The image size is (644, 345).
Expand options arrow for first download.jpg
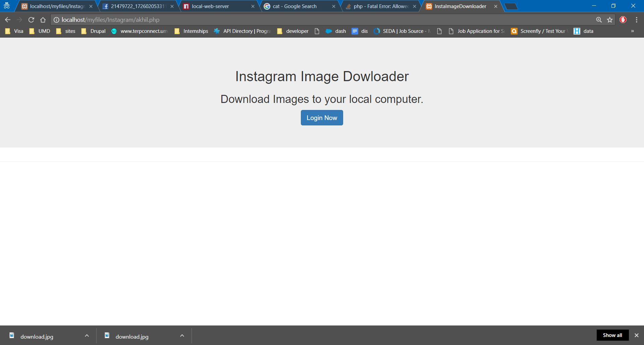coord(87,336)
